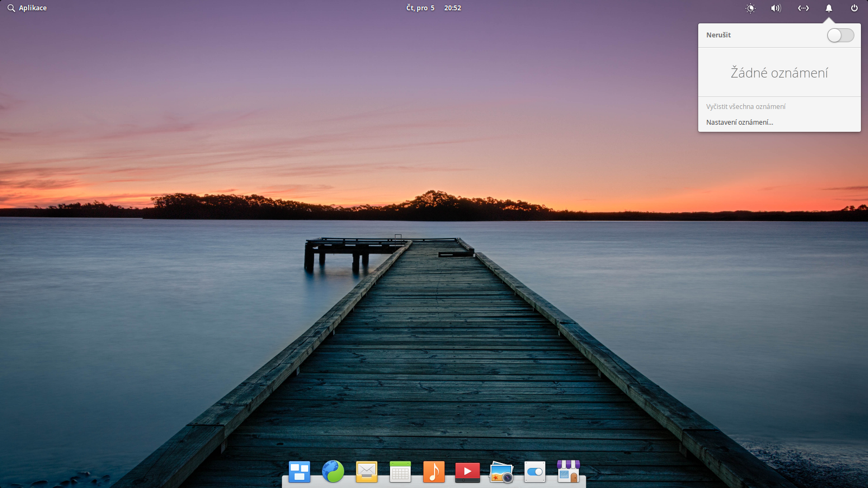Open Files from the dock
Viewport: 868px width, 488px height.
pyautogui.click(x=299, y=472)
